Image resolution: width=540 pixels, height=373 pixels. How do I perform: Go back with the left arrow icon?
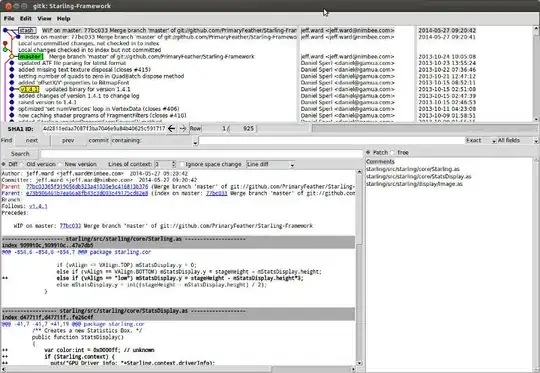172,128
